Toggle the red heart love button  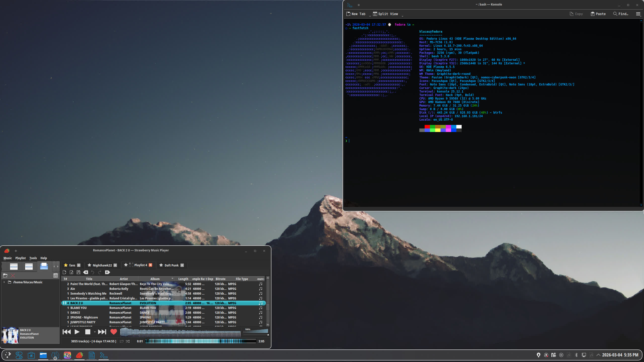(x=114, y=332)
